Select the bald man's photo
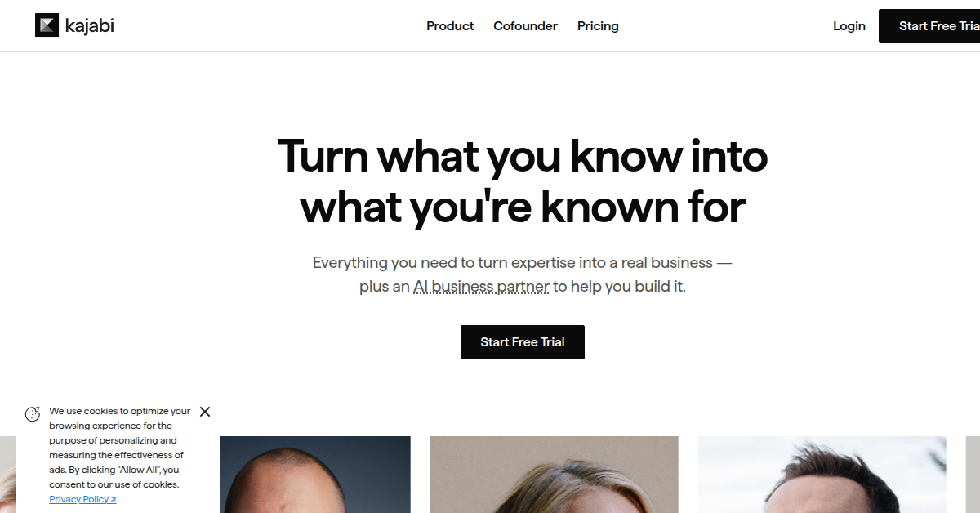Screen dimensions: 980x513 pos(315,475)
